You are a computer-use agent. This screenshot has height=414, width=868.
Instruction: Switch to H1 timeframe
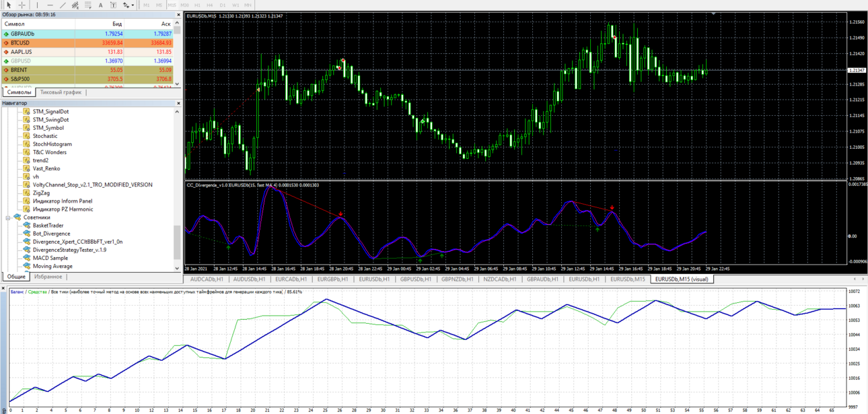pos(198,5)
